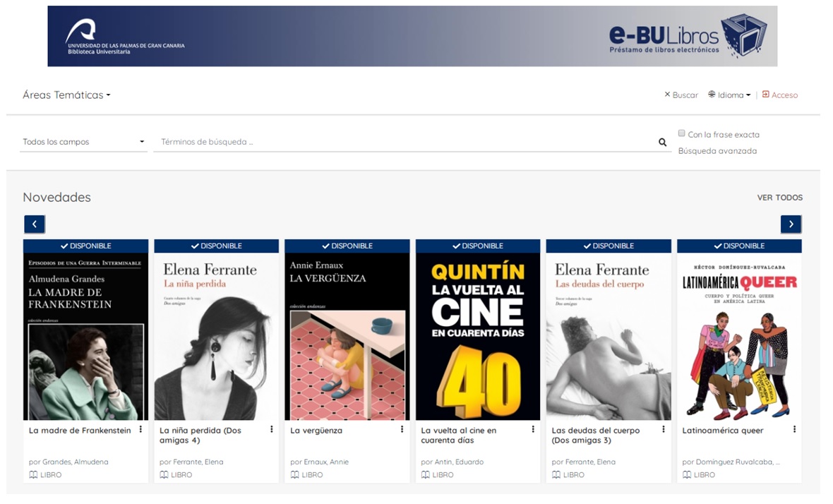Open the title link La madre de Frankenstein
The width and height of the screenshot is (833, 504).
click(x=80, y=431)
